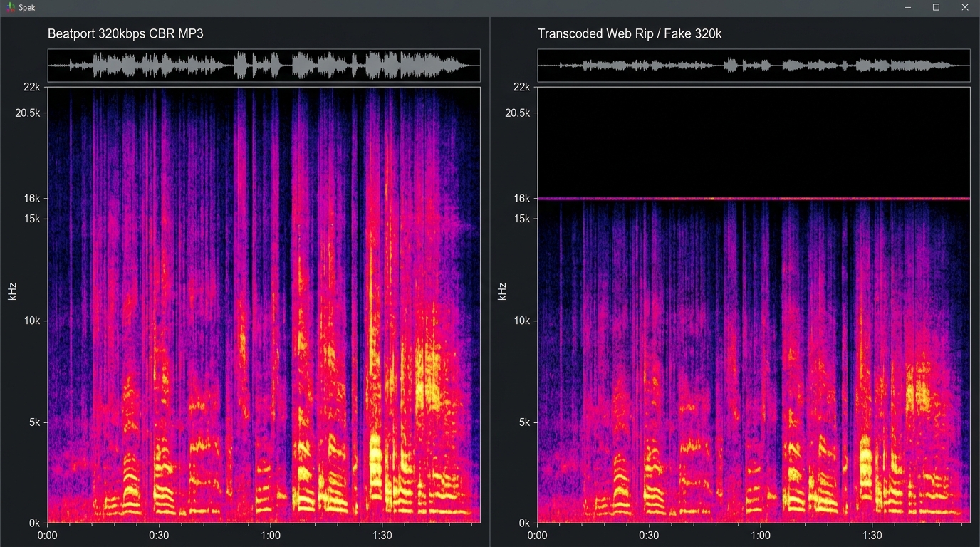
Task: Click the 0:00 time marker under Beatport spectrogram
Action: (48, 536)
